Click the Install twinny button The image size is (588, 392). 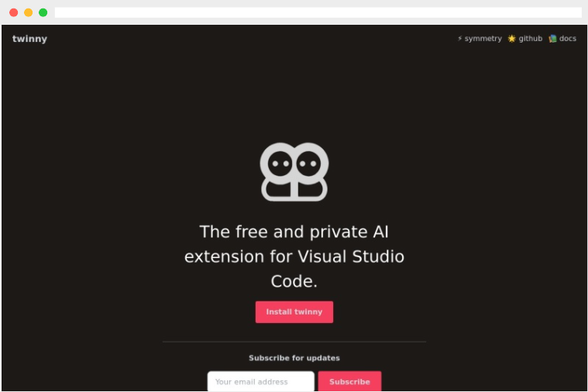294,311
